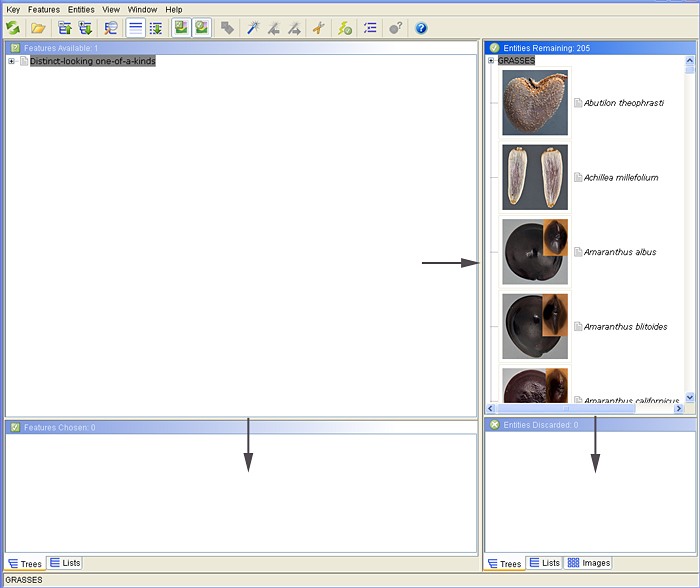Click the Best magic wand icon
Screen dimensions: 700x588
[253, 28]
